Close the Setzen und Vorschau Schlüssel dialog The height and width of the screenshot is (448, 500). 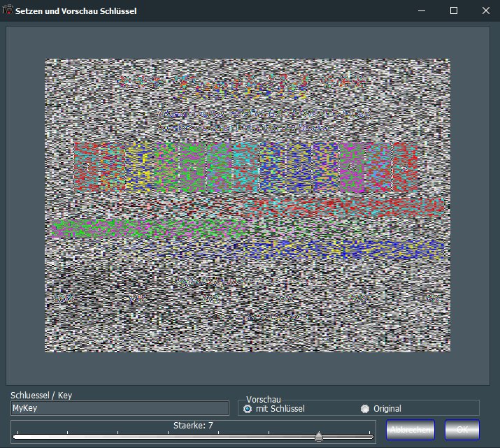[485, 11]
